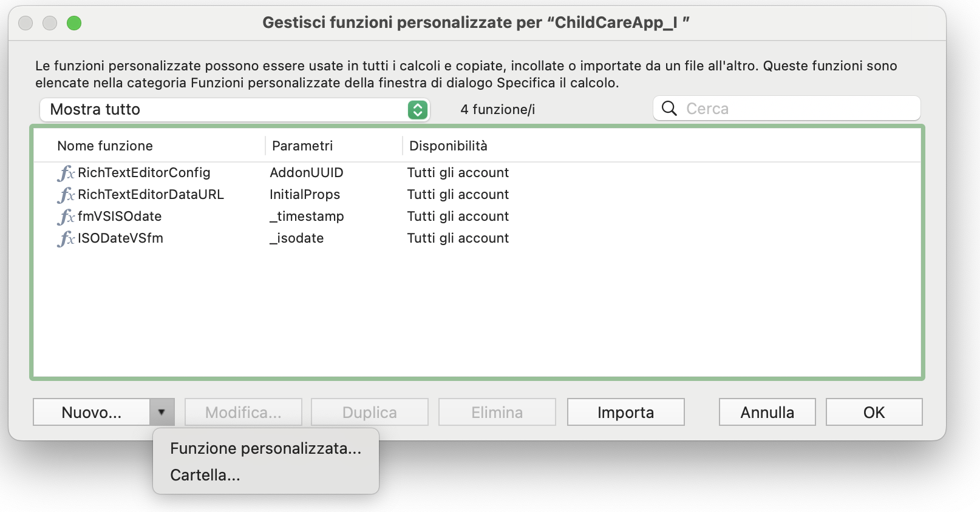Click the fx icon next to ISODateVSfm
The height and width of the screenshot is (512, 980).
click(x=67, y=238)
